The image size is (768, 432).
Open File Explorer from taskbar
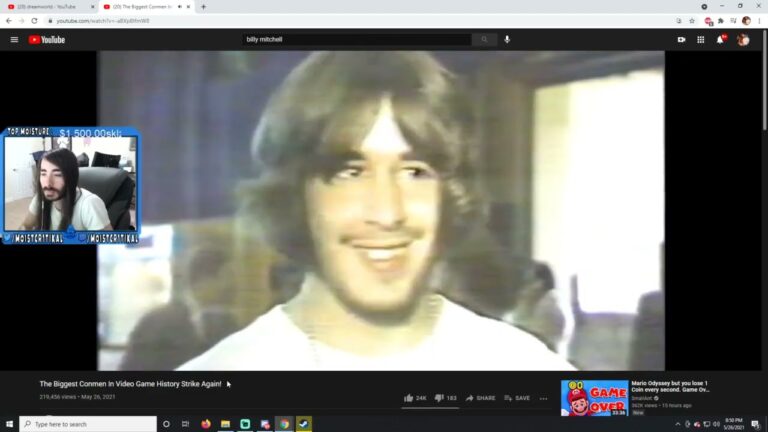[x=225, y=424]
